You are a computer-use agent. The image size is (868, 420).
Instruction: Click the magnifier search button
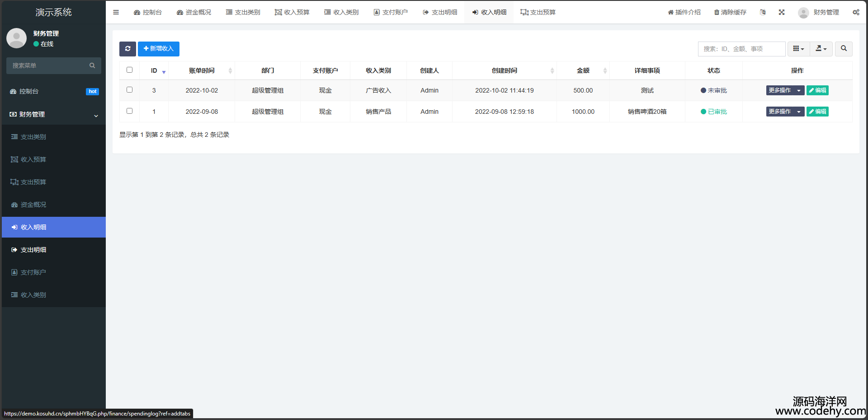(x=844, y=49)
